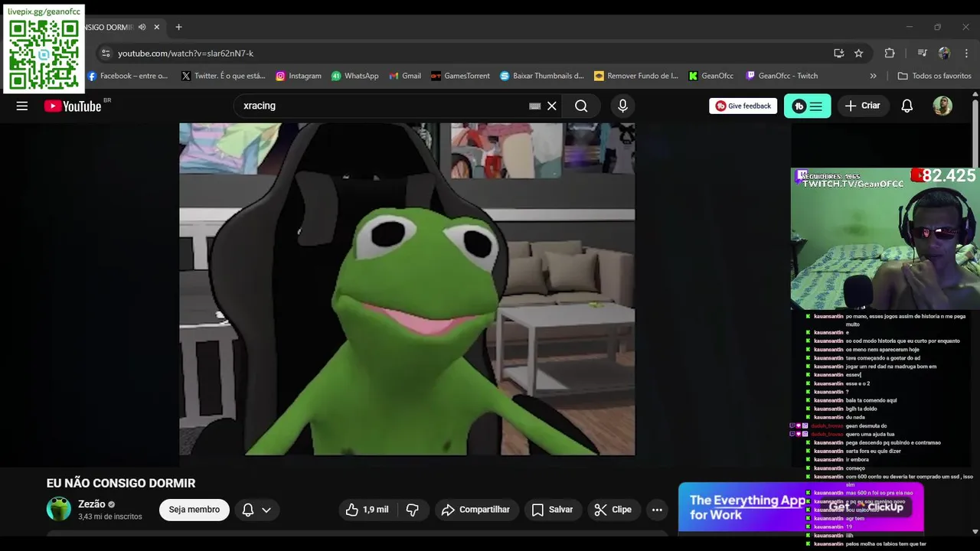Viewport: 980px width, 551px height.
Task: Start voice search with microphone
Action: pos(622,106)
